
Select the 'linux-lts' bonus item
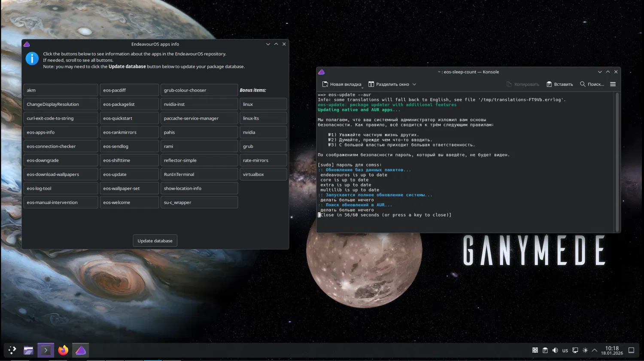point(263,118)
